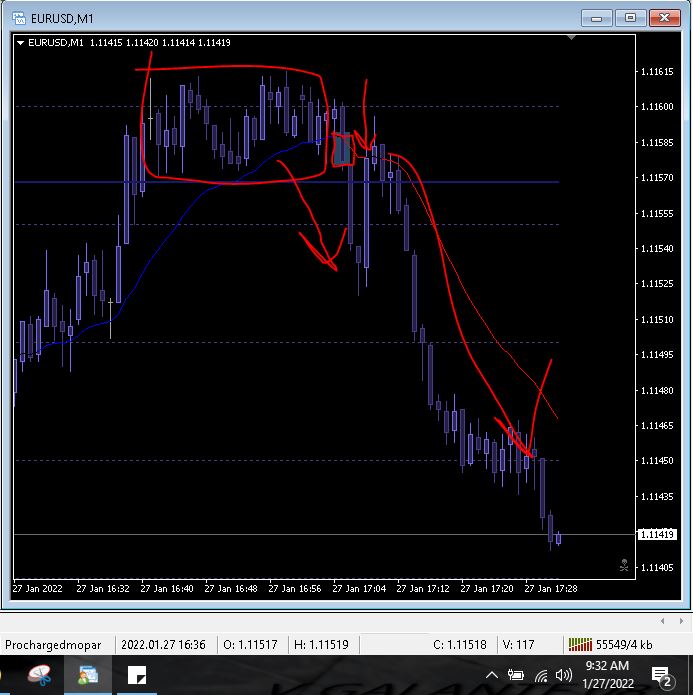This screenshot has width=693, height=695.
Task: Open the Snipping Tool from the taskbar
Action: coord(39,675)
